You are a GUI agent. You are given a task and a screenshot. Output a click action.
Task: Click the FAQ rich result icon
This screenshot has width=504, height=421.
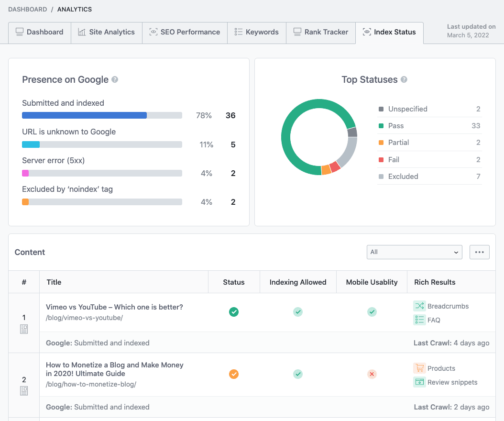pyautogui.click(x=419, y=320)
